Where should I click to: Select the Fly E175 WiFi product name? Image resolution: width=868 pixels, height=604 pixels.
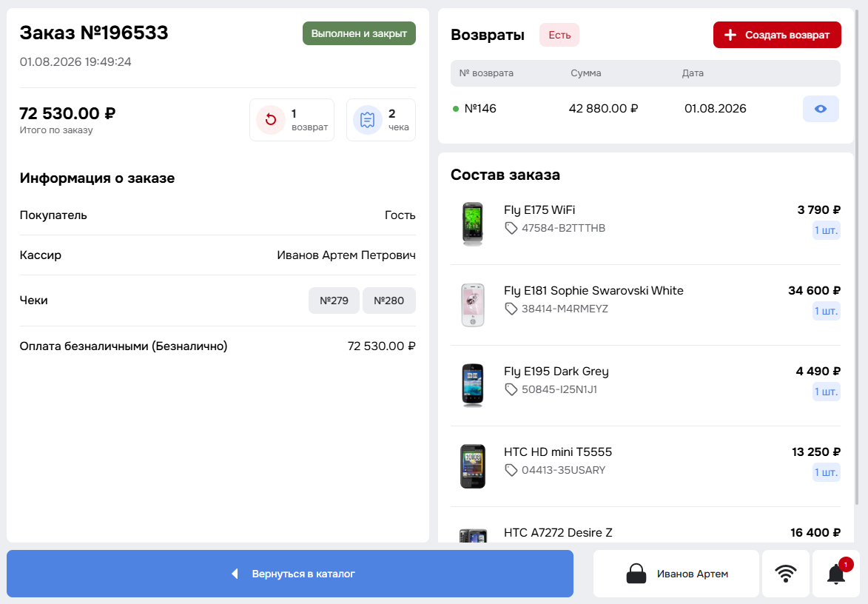(x=539, y=210)
